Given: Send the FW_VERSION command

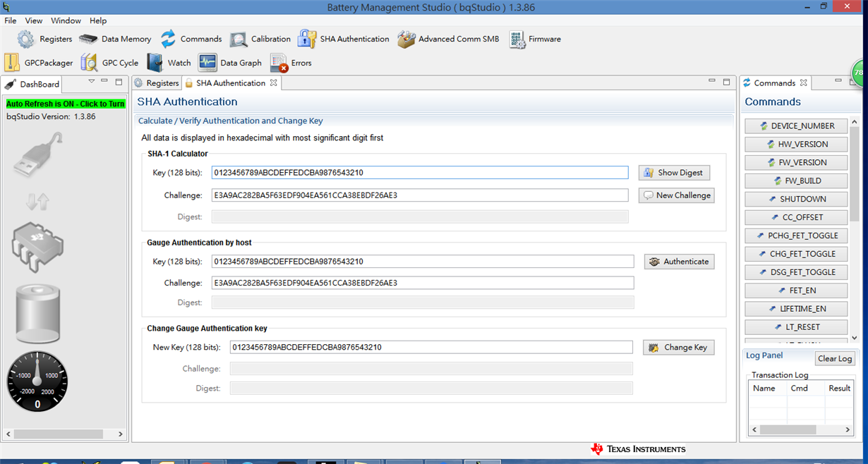Looking at the screenshot, I should pyautogui.click(x=797, y=163).
